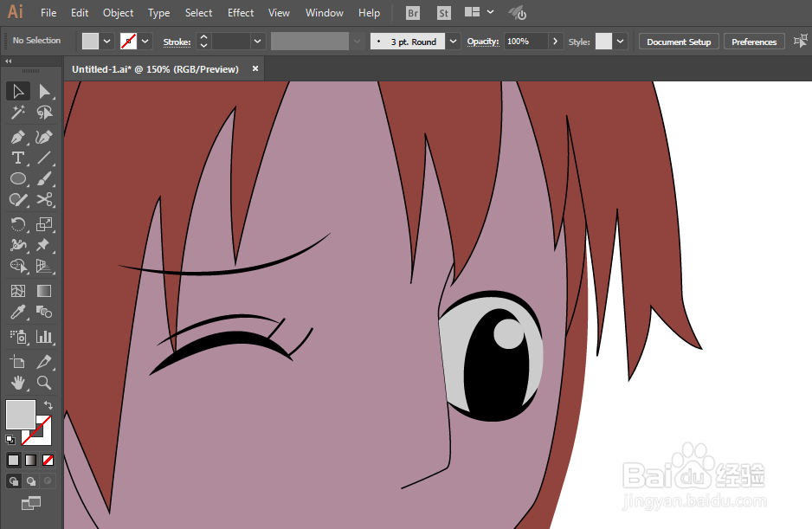Open the graphic Style dropdown

pos(621,42)
